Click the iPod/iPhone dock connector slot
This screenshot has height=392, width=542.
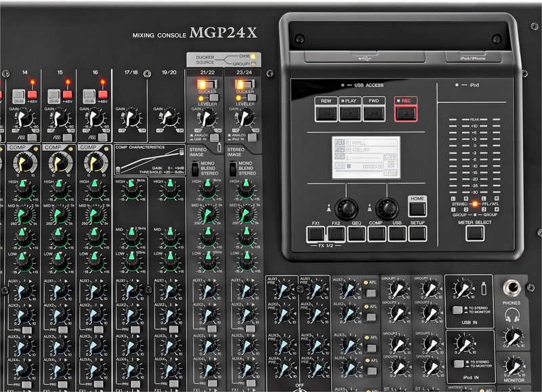point(473,57)
